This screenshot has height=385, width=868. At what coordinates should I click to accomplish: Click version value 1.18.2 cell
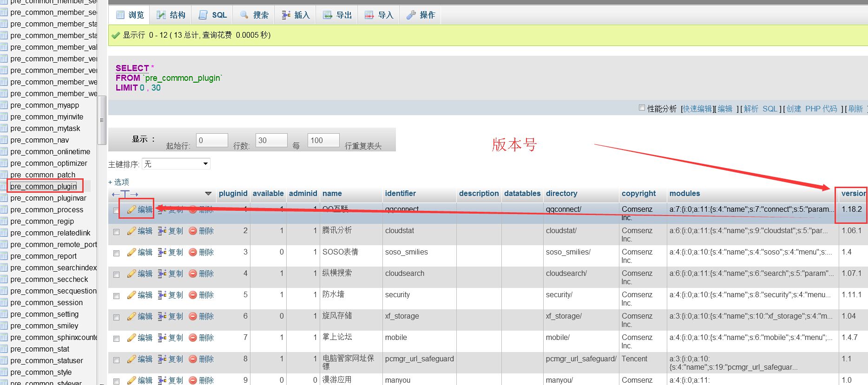click(x=851, y=209)
